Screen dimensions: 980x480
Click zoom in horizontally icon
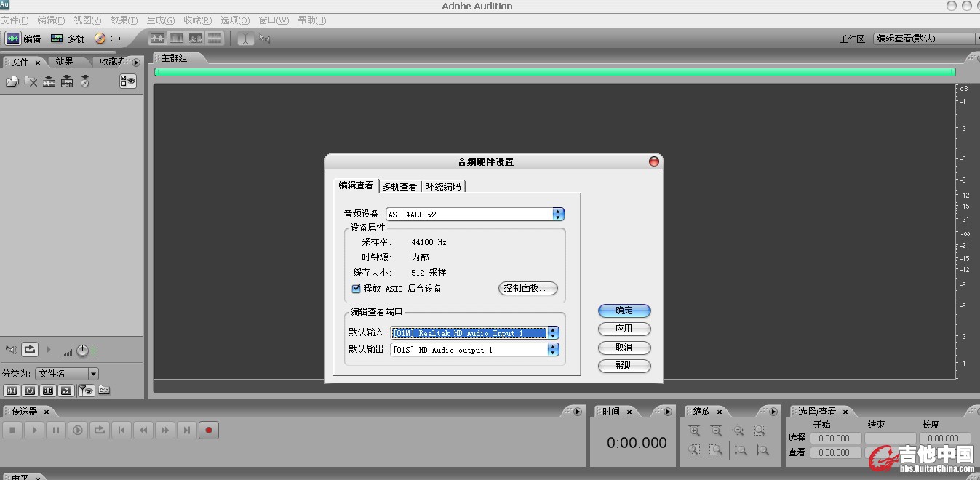pyautogui.click(x=695, y=431)
